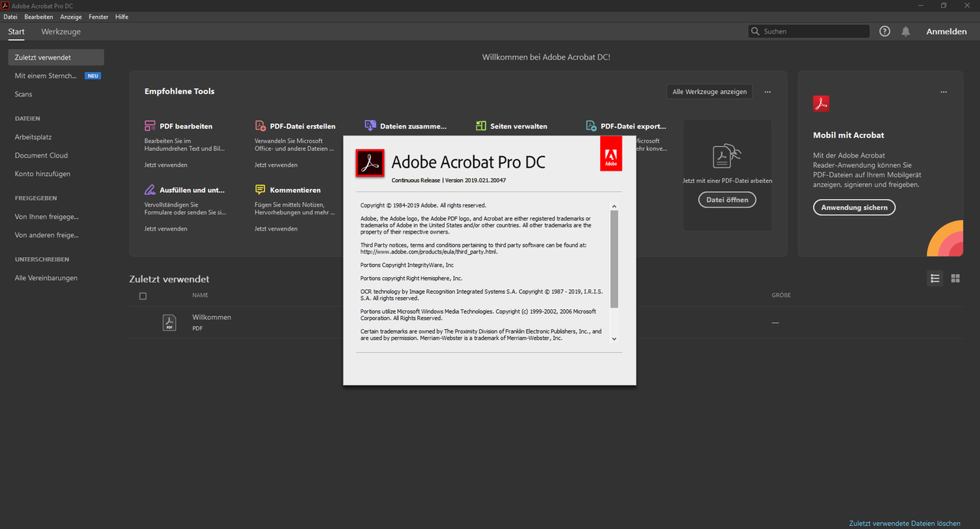Click Zuletzt verwendete Dateien löschen link

click(x=905, y=524)
